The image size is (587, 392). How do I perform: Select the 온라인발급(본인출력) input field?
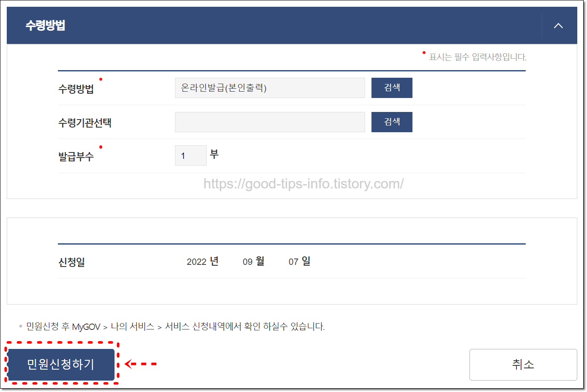(x=270, y=88)
